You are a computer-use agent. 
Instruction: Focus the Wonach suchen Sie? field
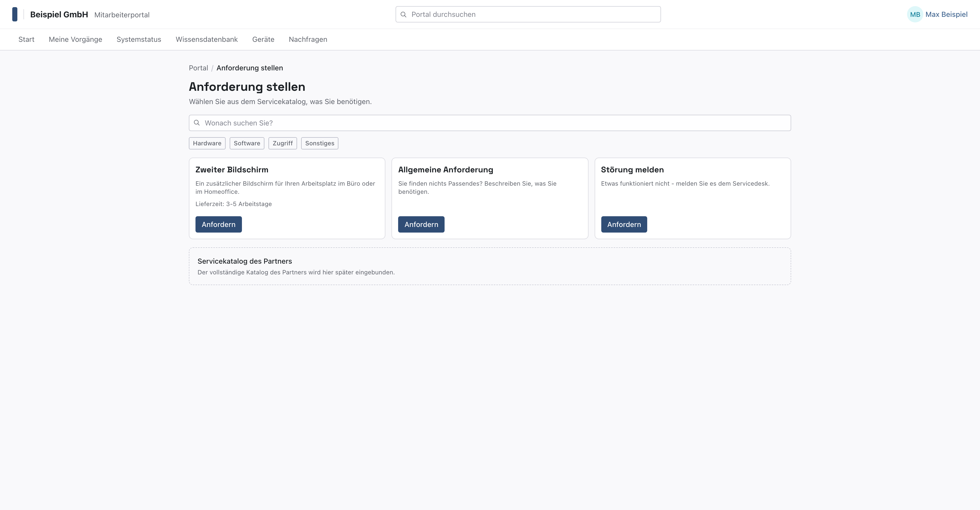(x=490, y=123)
